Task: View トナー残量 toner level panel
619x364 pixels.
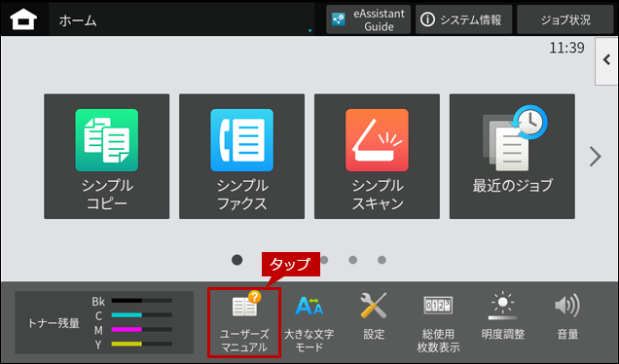Action: click(x=104, y=322)
